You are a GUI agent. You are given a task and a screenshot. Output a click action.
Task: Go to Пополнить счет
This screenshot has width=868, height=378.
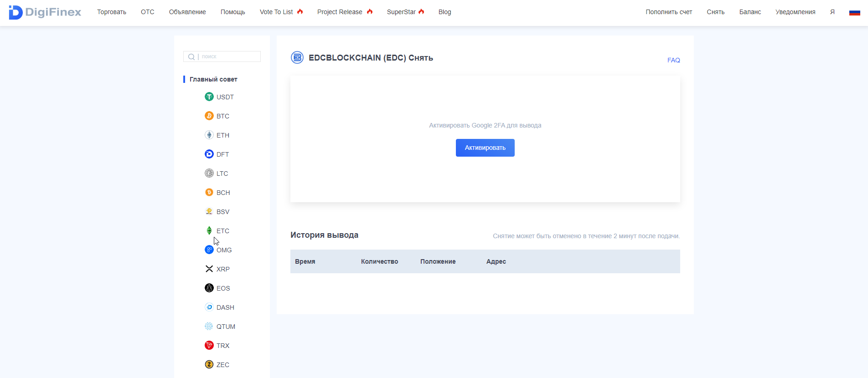tap(669, 12)
